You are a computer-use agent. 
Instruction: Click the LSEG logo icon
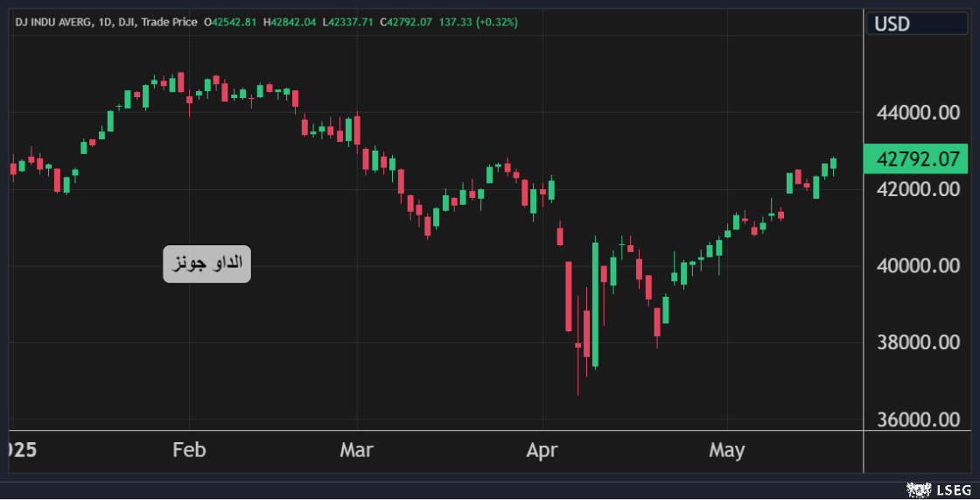tap(919, 489)
